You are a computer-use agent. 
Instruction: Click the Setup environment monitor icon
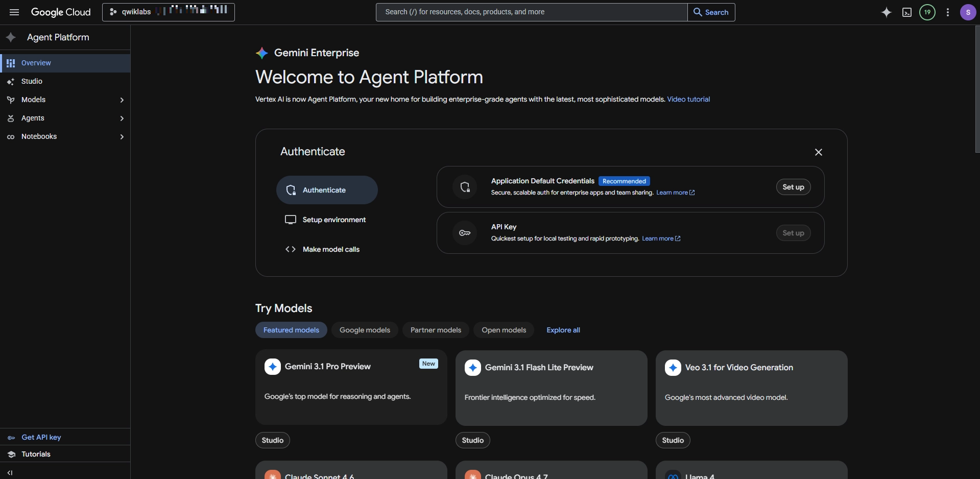[x=291, y=220]
